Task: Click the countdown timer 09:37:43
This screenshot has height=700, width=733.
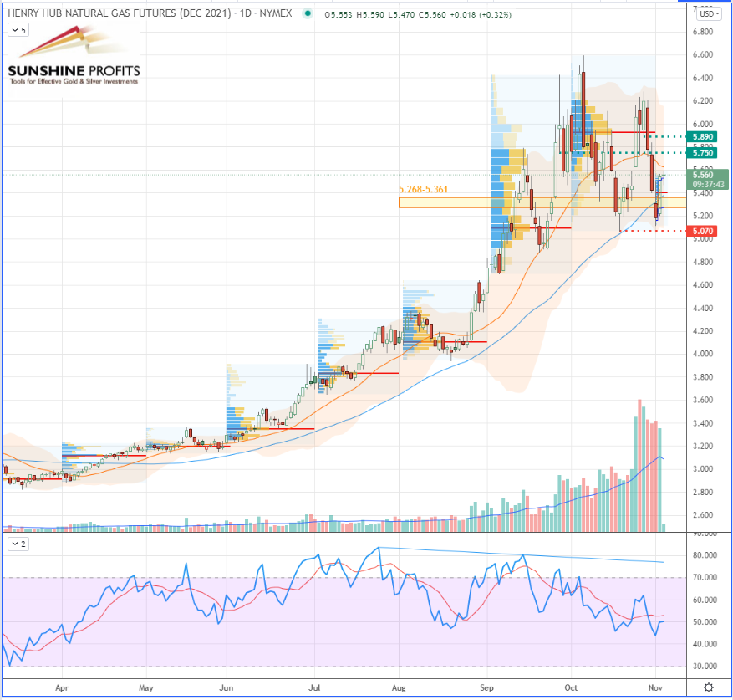Action: click(x=708, y=184)
